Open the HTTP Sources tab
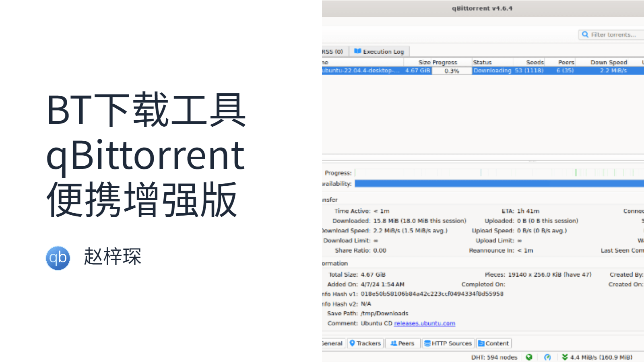The image size is (644, 362). click(448, 343)
